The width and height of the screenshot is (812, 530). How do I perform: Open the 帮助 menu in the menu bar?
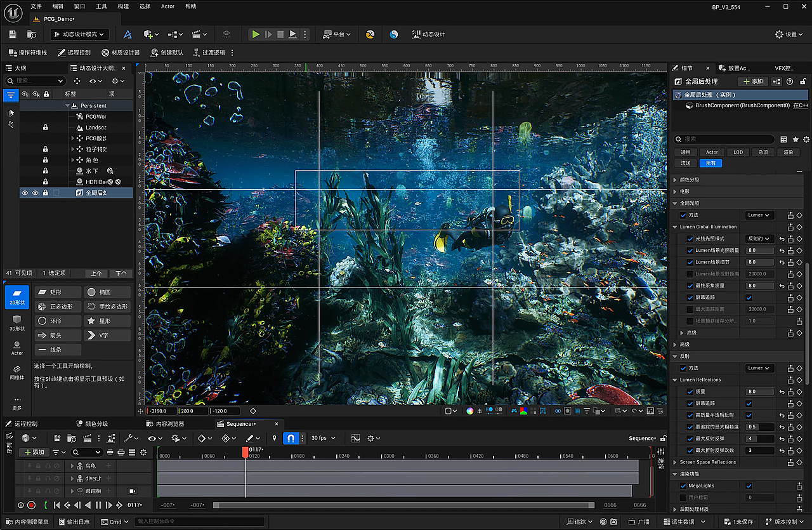tap(190, 6)
